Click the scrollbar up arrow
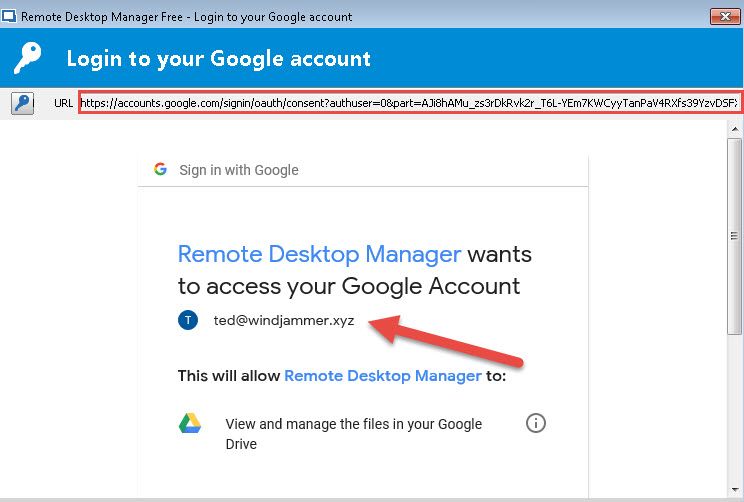 click(x=735, y=129)
